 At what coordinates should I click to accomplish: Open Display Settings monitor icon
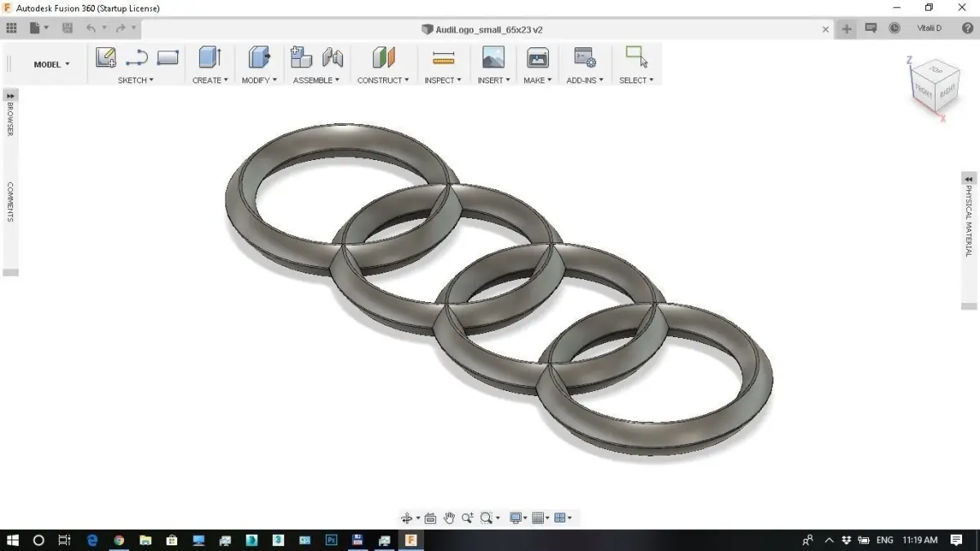(x=515, y=518)
